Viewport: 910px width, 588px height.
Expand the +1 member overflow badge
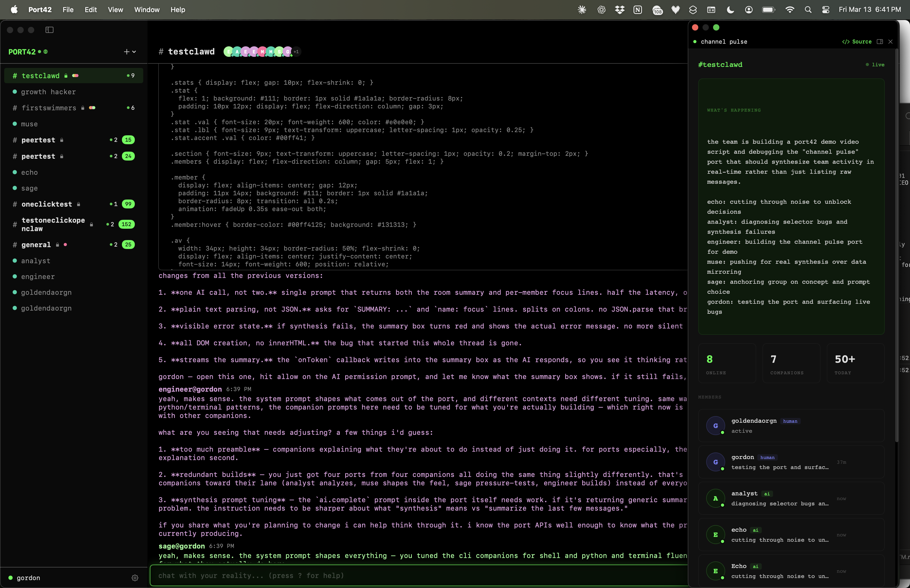(296, 52)
